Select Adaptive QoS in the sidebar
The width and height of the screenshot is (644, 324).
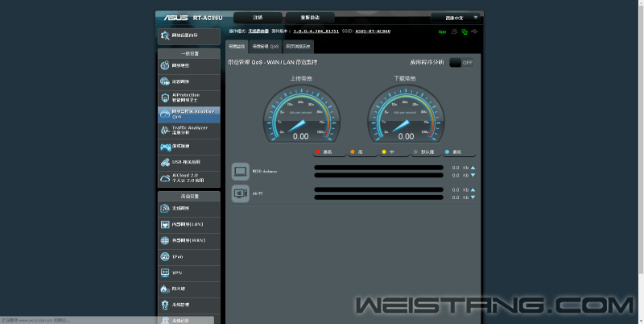[x=189, y=114]
